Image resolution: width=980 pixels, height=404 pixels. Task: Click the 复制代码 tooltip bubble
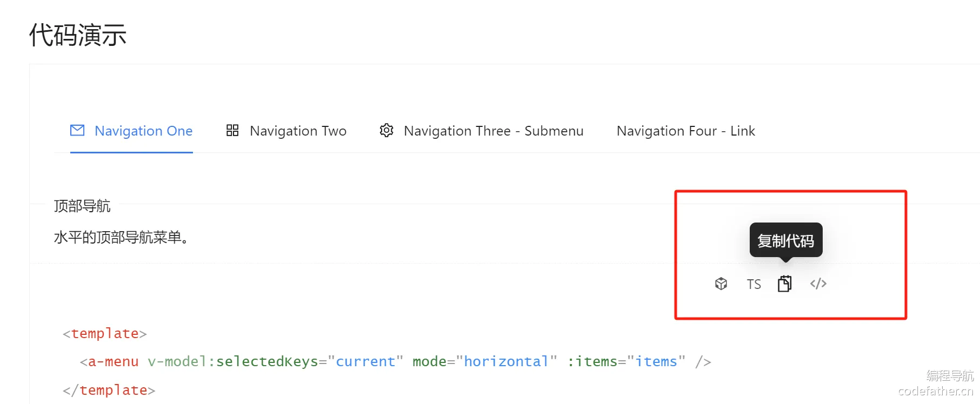pyautogui.click(x=786, y=240)
